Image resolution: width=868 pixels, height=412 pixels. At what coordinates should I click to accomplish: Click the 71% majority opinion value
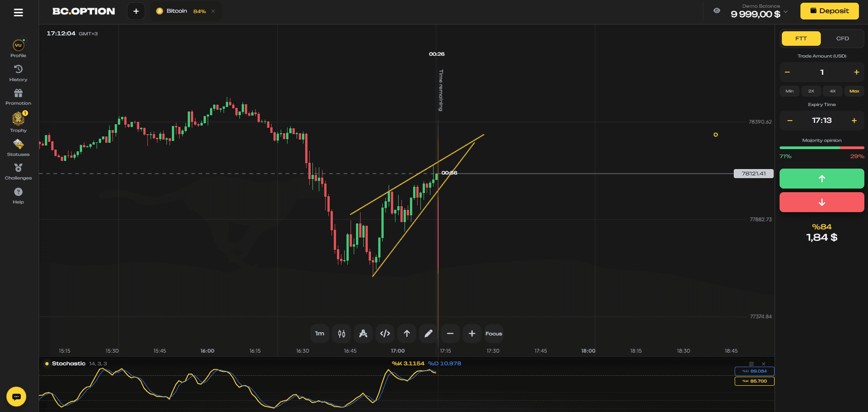(785, 156)
